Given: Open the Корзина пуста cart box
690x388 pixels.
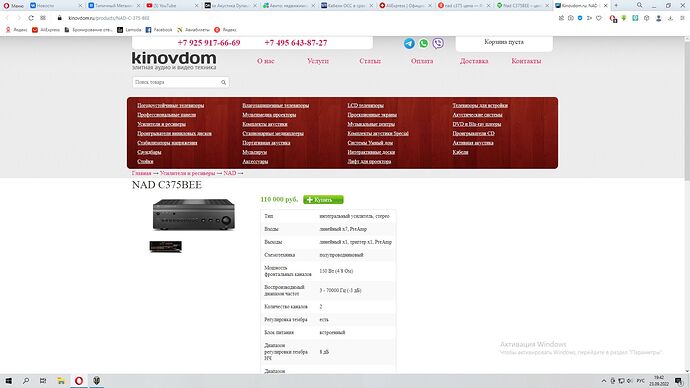Looking at the screenshot, I should pos(504,43).
